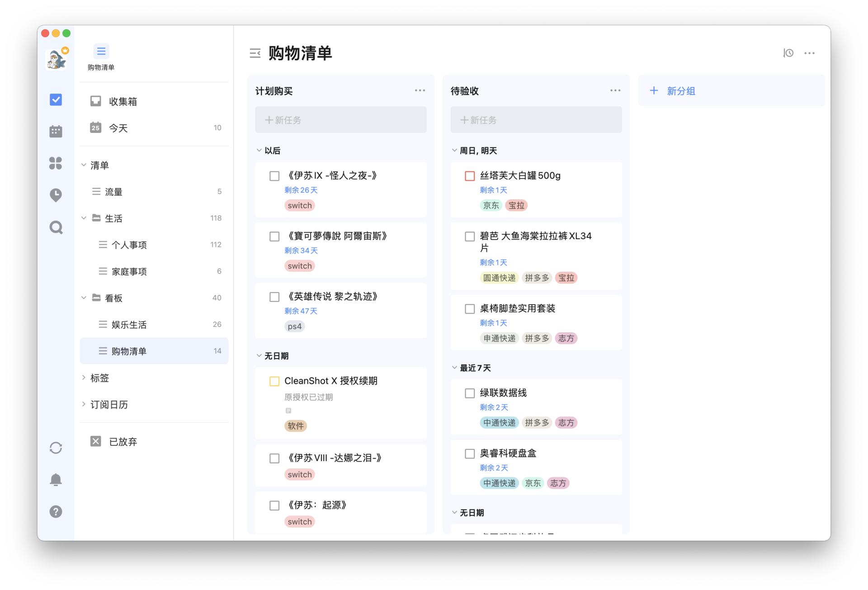Open the Eisenhower quadrant view icon
Image resolution: width=868 pixels, height=590 pixels.
click(x=55, y=164)
